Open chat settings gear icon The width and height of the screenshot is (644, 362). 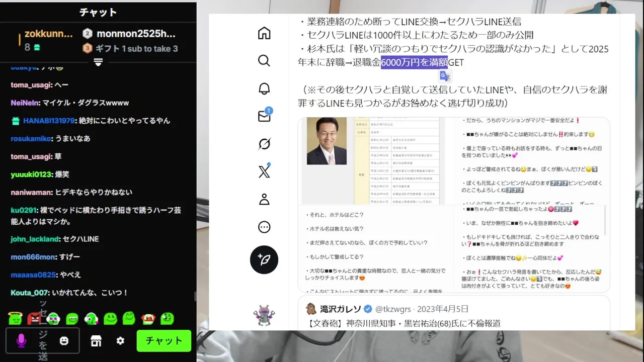pos(120,340)
